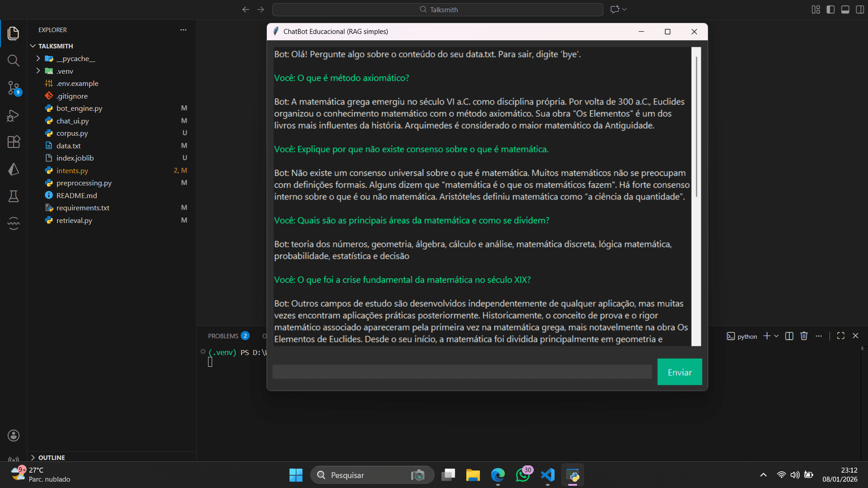Open the new terminal launch profile dropdown
The height and width of the screenshot is (488, 868).
point(777,336)
